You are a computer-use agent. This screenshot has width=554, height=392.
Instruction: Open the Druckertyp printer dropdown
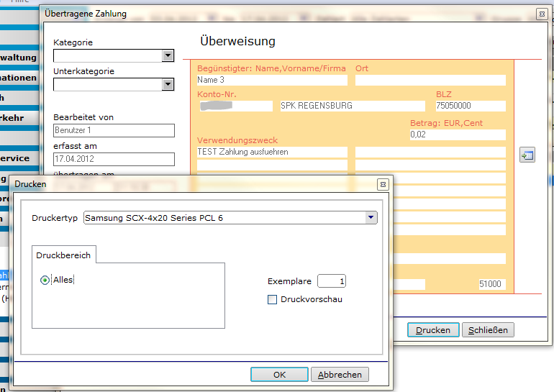point(371,217)
